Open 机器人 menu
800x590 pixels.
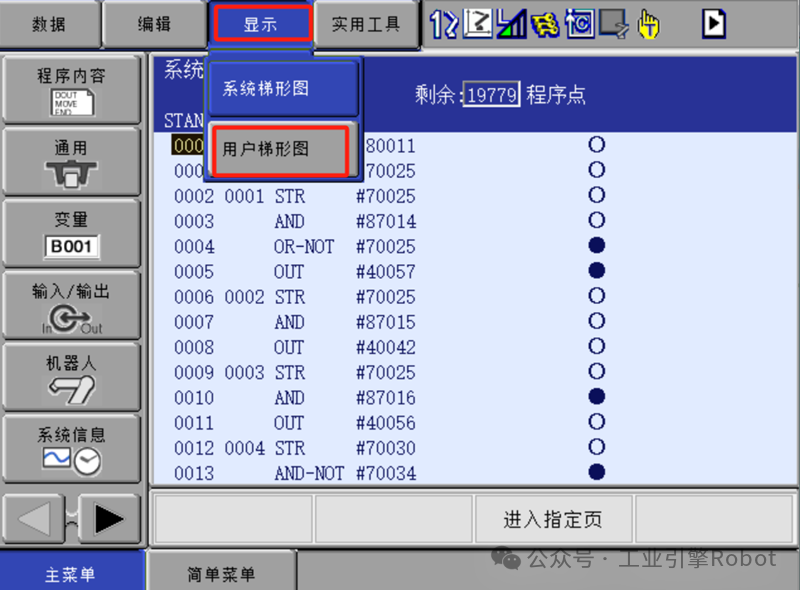coord(71,377)
